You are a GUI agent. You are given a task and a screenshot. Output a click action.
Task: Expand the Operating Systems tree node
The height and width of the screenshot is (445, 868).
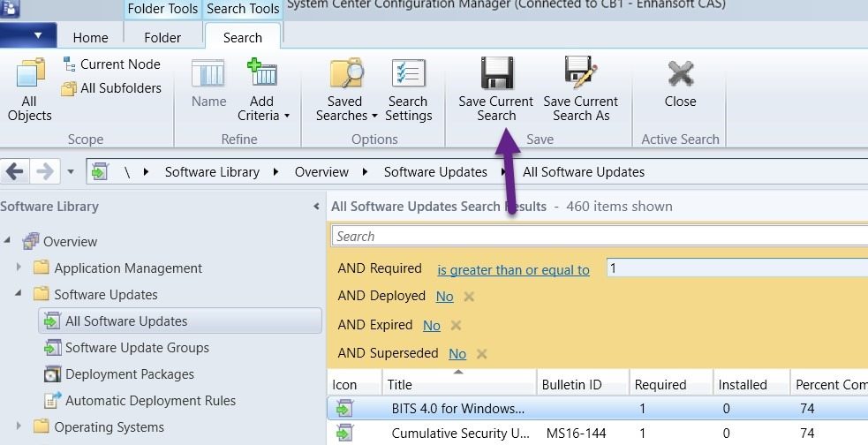click(x=19, y=426)
